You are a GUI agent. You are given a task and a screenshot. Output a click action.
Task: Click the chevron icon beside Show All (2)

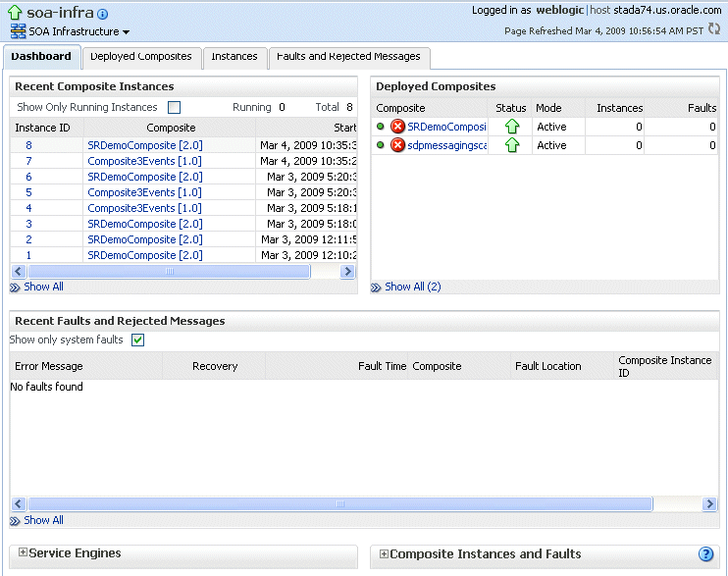(x=376, y=288)
